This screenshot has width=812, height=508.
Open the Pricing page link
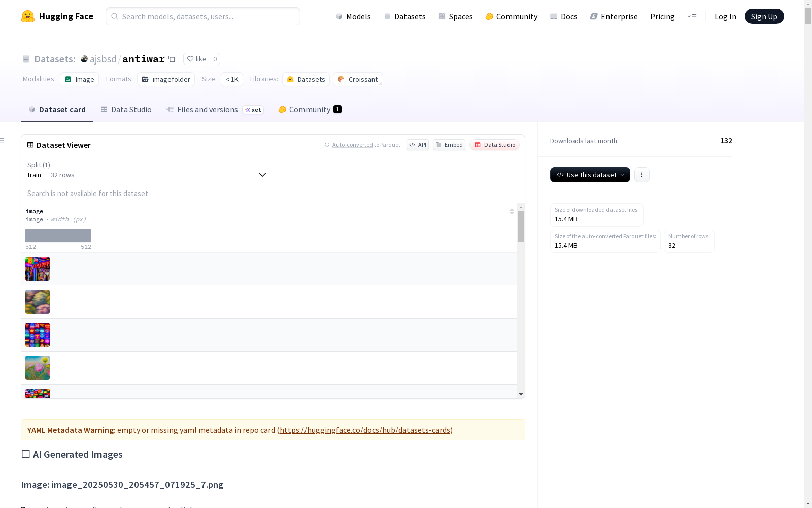(x=662, y=16)
